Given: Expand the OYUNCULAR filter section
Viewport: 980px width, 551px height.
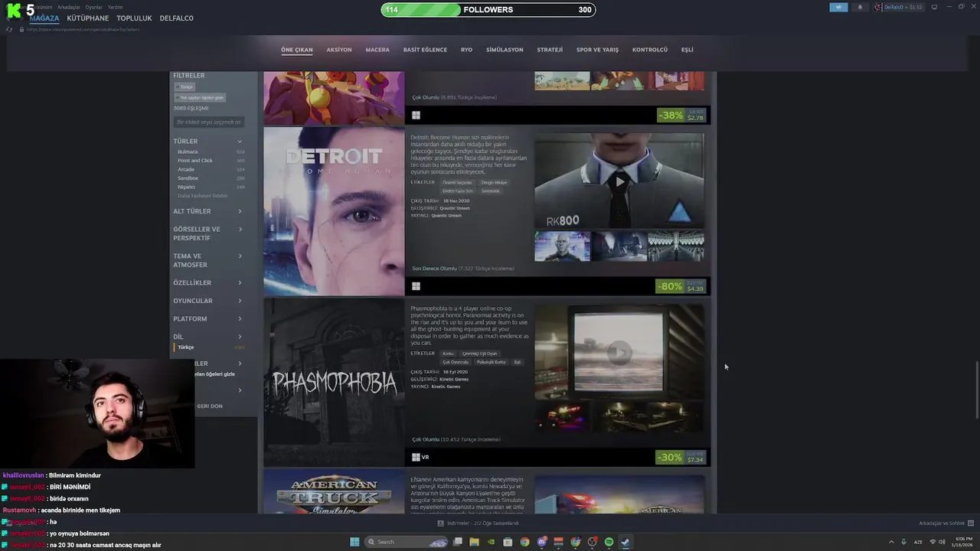Looking at the screenshot, I should [x=207, y=301].
